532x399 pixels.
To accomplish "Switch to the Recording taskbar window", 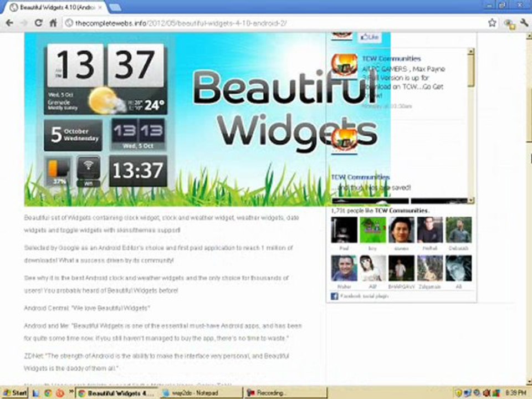I will (x=285, y=393).
